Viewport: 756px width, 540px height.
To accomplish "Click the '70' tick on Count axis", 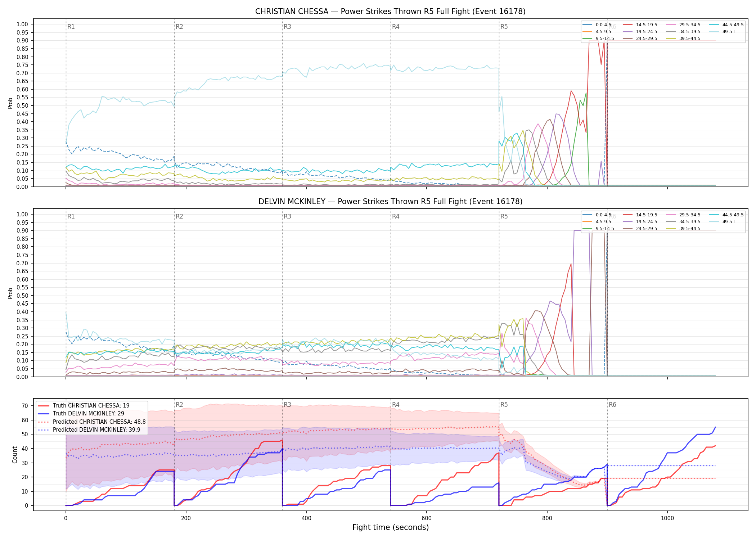I will 25,406.
